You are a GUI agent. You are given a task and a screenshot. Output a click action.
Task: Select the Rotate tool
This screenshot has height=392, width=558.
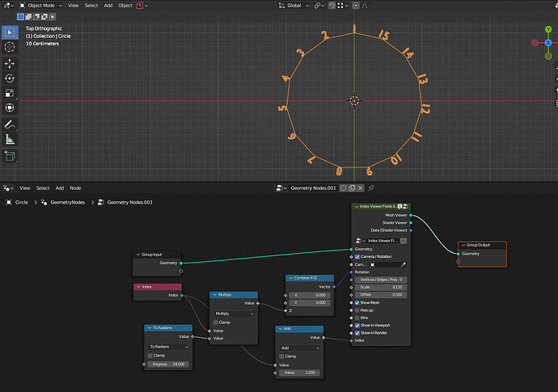click(10, 78)
